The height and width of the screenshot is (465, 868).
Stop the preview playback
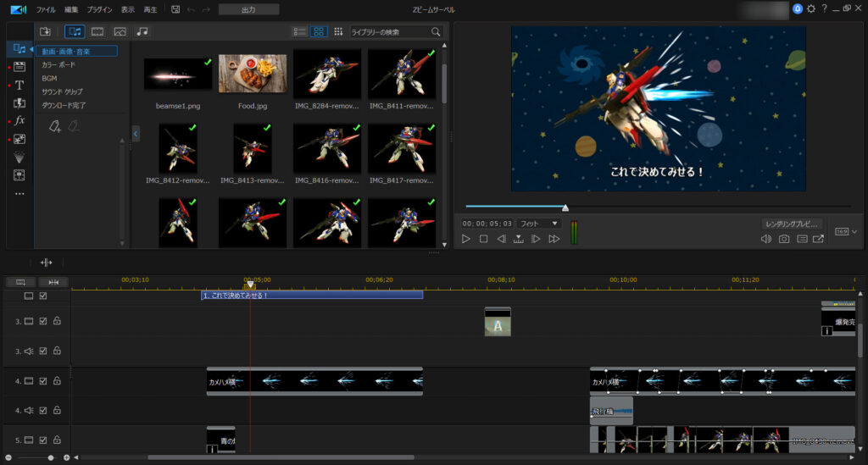pos(483,239)
